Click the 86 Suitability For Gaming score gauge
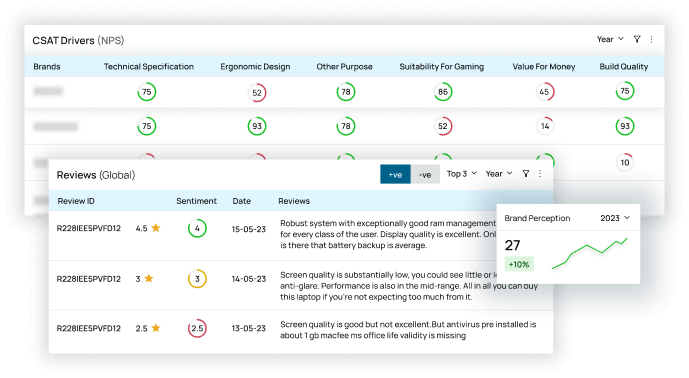The image size is (689, 378). 443,92
